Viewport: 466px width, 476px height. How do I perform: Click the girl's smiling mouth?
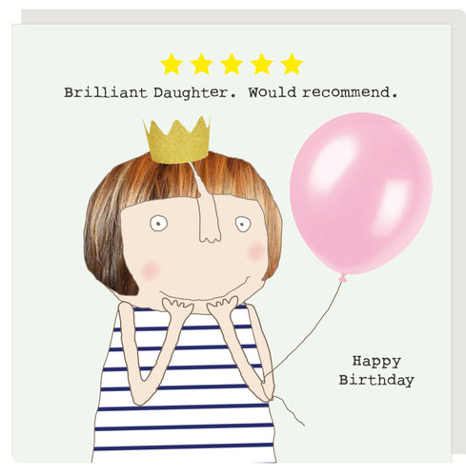point(203,291)
